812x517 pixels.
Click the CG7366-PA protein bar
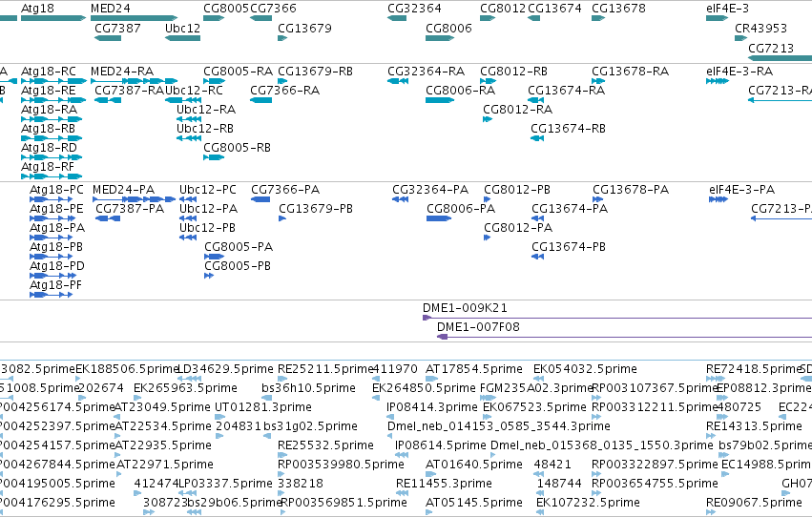(x=260, y=199)
